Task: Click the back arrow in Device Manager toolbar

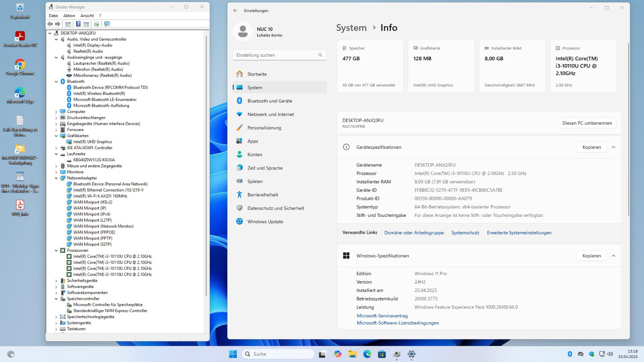Action: click(x=50, y=24)
